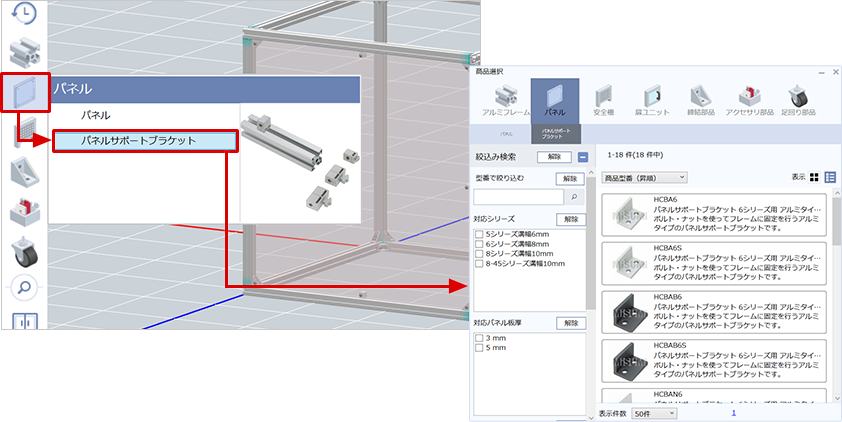
Task: Open the 安全柵 category in product selection
Action: pyautogui.click(x=604, y=101)
